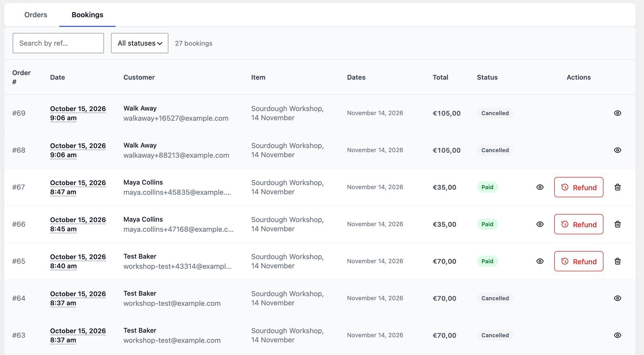View booking #66 details via eye icon
The image size is (644, 355).
point(540,224)
